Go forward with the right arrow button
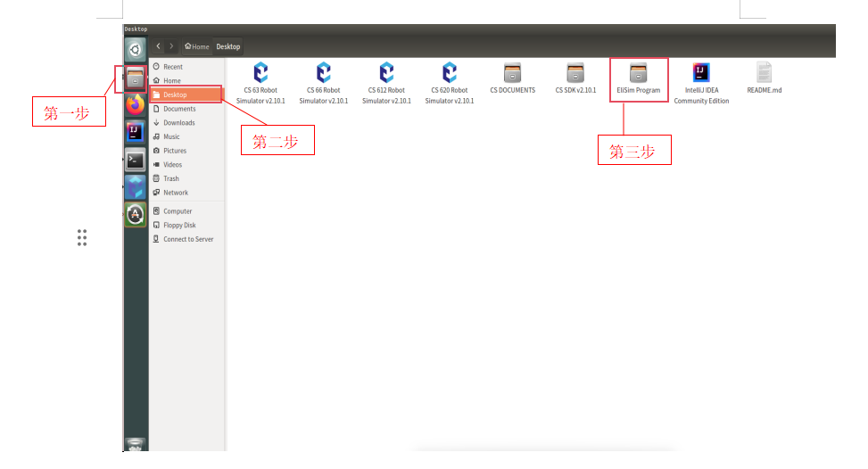This screenshot has width=868, height=469. [x=171, y=46]
